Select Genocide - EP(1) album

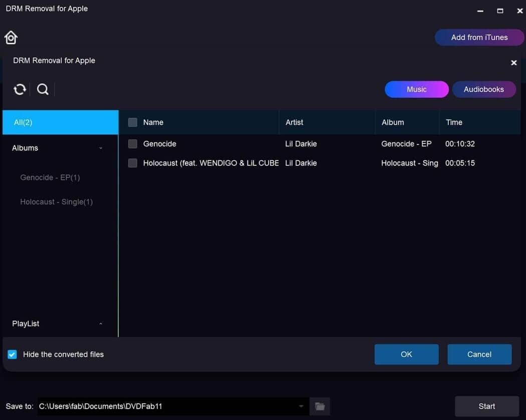click(50, 177)
